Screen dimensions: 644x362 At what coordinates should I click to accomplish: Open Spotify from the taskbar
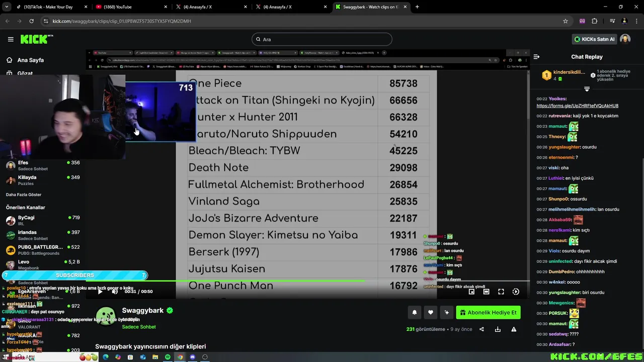click(168, 357)
